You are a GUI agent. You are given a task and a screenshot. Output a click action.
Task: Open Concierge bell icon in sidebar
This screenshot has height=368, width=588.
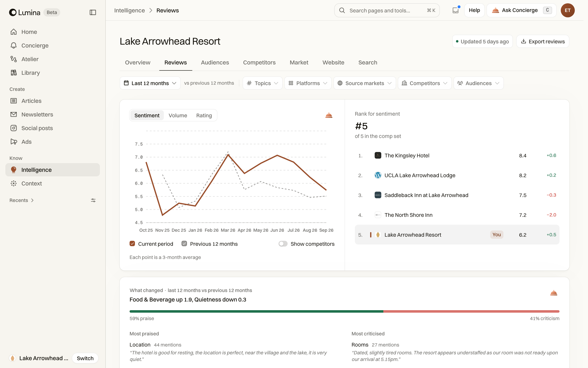coord(14,45)
